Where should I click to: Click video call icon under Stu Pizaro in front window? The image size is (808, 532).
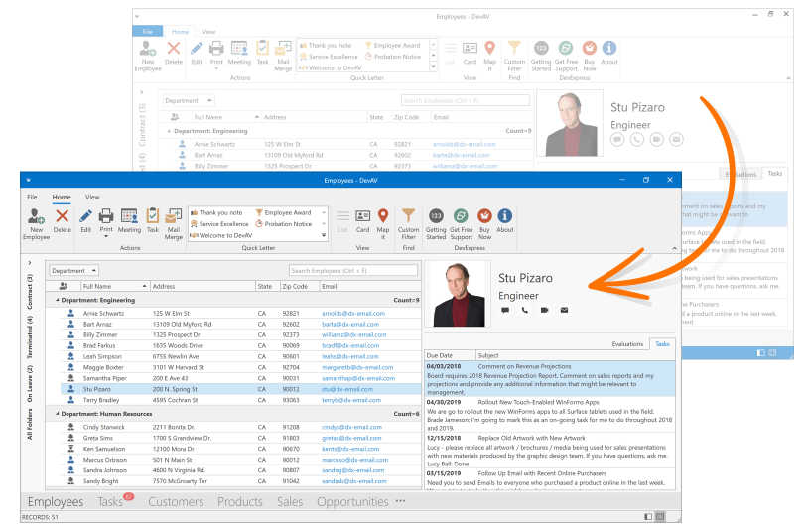pyautogui.click(x=545, y=310)
